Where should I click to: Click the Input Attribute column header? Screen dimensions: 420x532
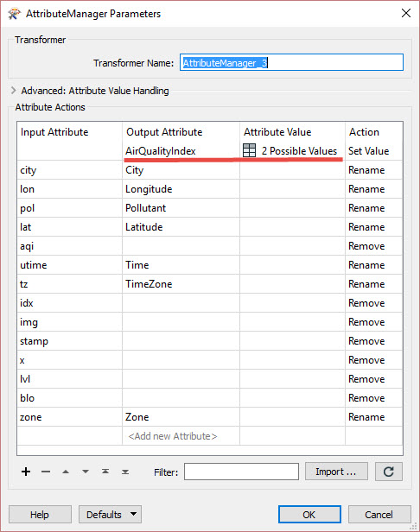coord(70,131)
